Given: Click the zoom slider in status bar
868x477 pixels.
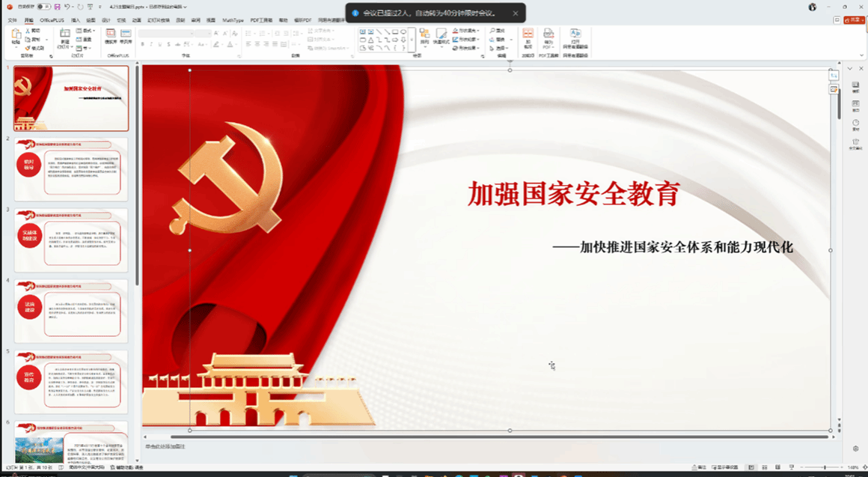Looking at the screenshot, I should pos(823,467).
